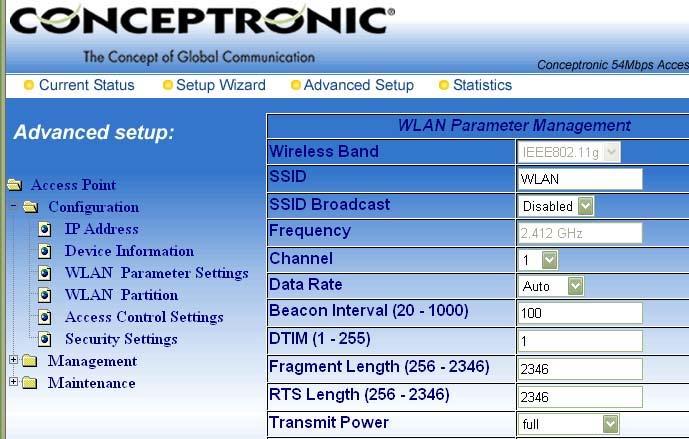
Task: Click the WLAN Parameter Management heading
Action: 514,125
